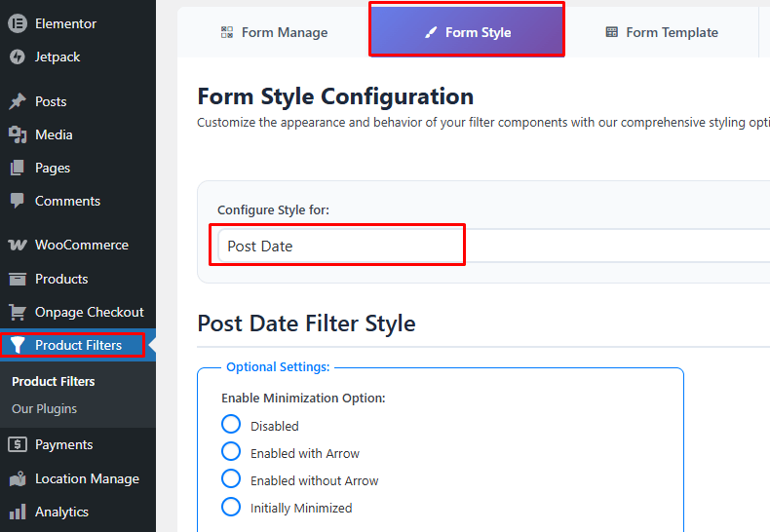Click the Form Style brush icon

(x=431, y=32)
